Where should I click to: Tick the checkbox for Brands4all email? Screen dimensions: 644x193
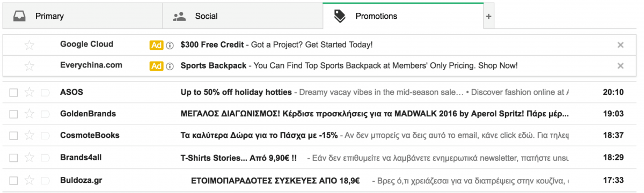click(13, 158)
